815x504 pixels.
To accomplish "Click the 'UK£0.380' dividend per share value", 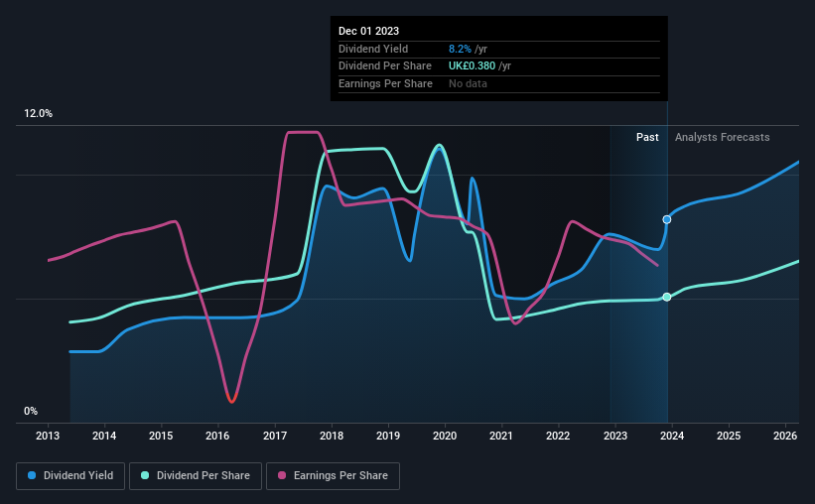I will (x=472, y=66).
